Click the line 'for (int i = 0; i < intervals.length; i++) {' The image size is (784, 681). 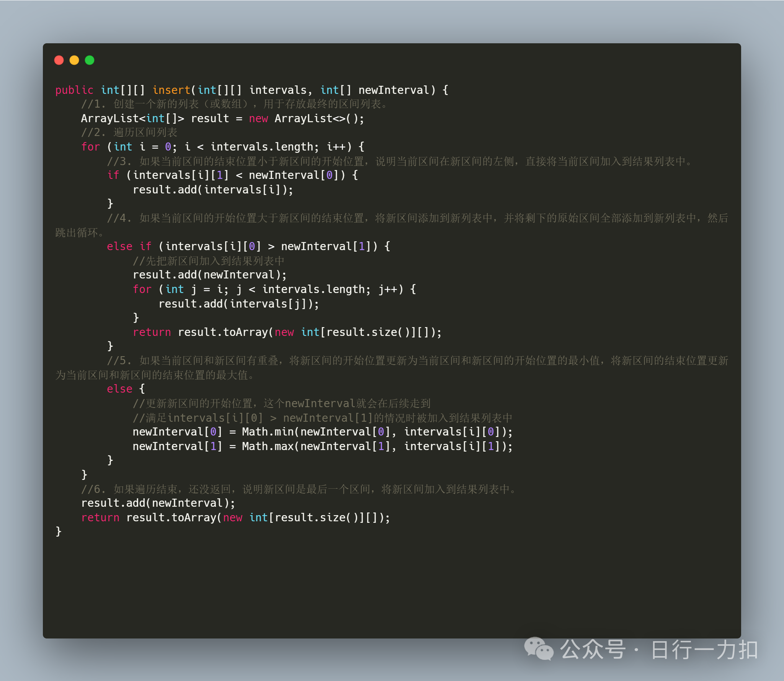[x=222, y=147]
